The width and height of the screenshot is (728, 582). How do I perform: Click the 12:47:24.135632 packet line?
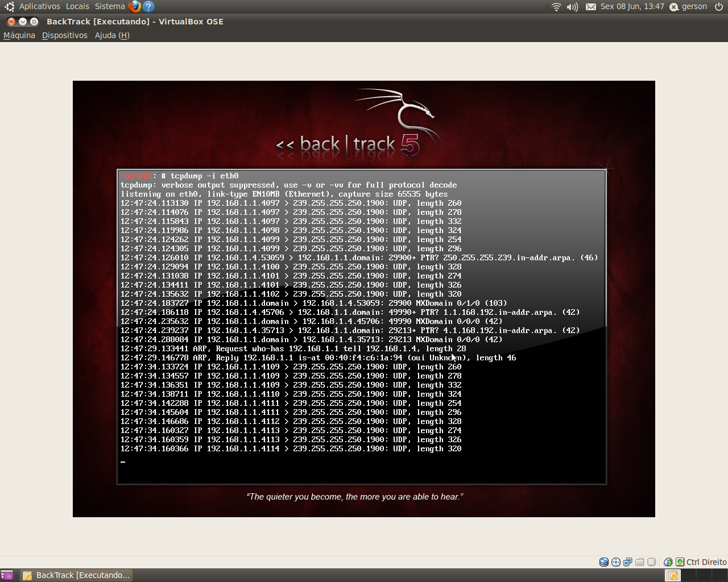click(x=291, y=294)
